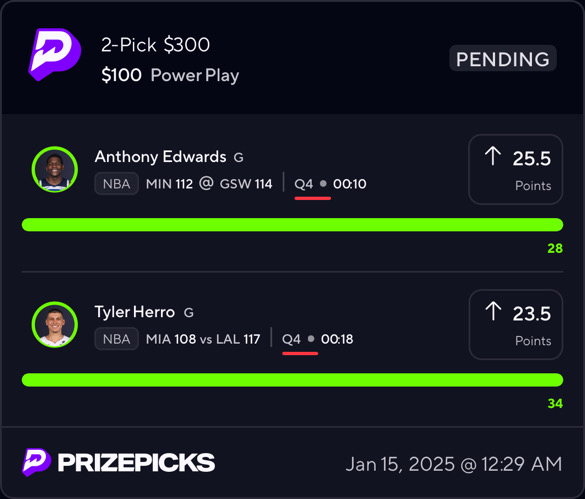Screen dimensions: 585x499
Task: Click the PENDING status badge
Action: click(x=503, y=59)
